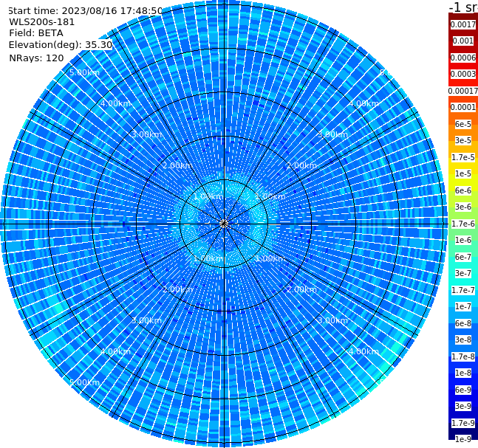The image size is (478, 448).
Task: Select the Start time 2023/08/16 17:48:50 text
Action: (x=85, y=11)
